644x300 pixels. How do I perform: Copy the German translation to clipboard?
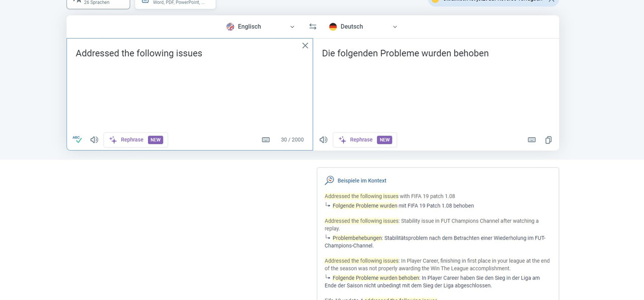pyautogui.click(x=548, y=140)
